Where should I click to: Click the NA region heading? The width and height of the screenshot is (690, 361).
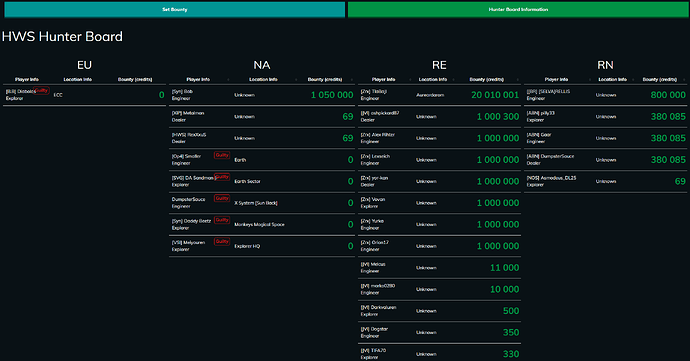click(262, 65)
